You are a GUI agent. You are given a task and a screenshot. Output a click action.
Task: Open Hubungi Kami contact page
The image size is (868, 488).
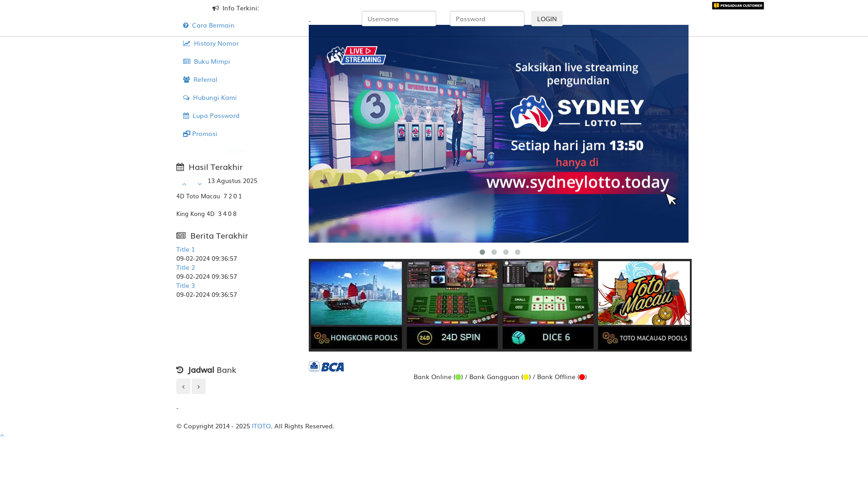pyautogui.click(x=210, y=98)
